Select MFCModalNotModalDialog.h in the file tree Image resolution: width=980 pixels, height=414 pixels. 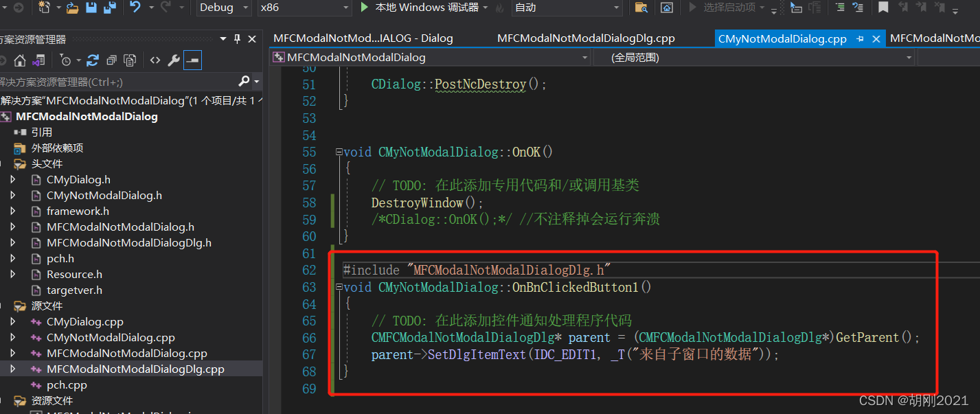pyautogui.click(x=120, y=227)
